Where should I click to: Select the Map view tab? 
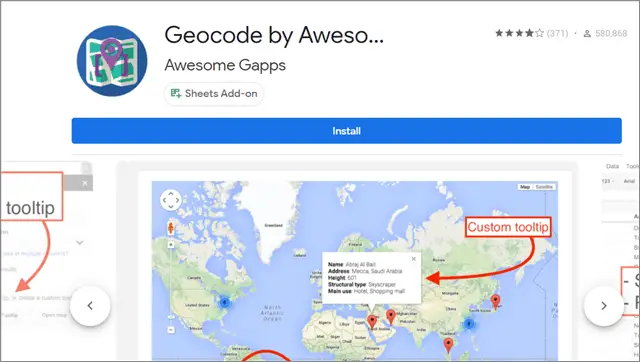point(525,187)
